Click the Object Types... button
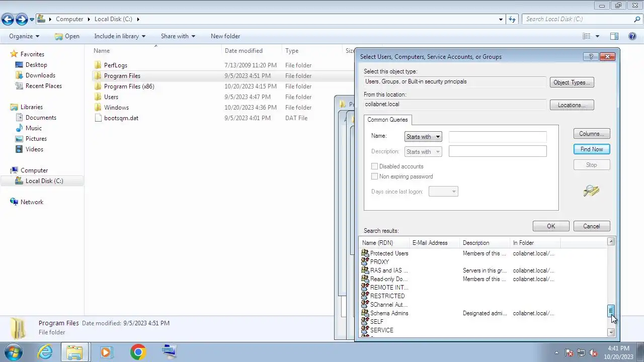The image size is (644, 362). 572,82
